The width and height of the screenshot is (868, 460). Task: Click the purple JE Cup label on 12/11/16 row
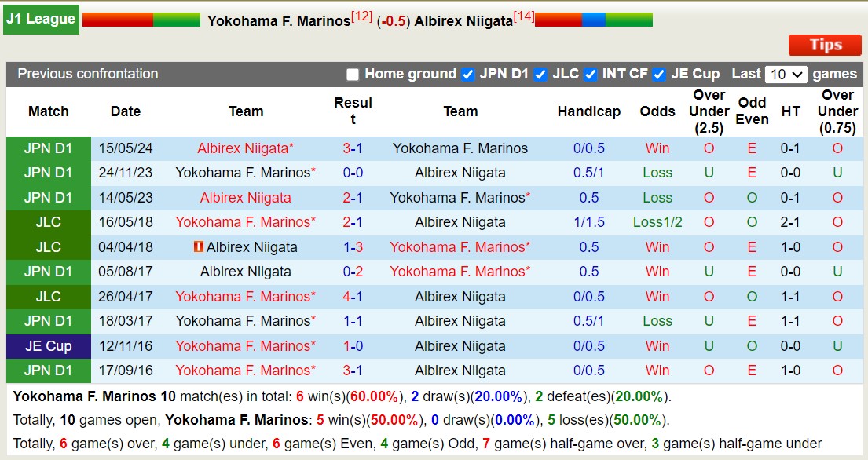point(48,345)
